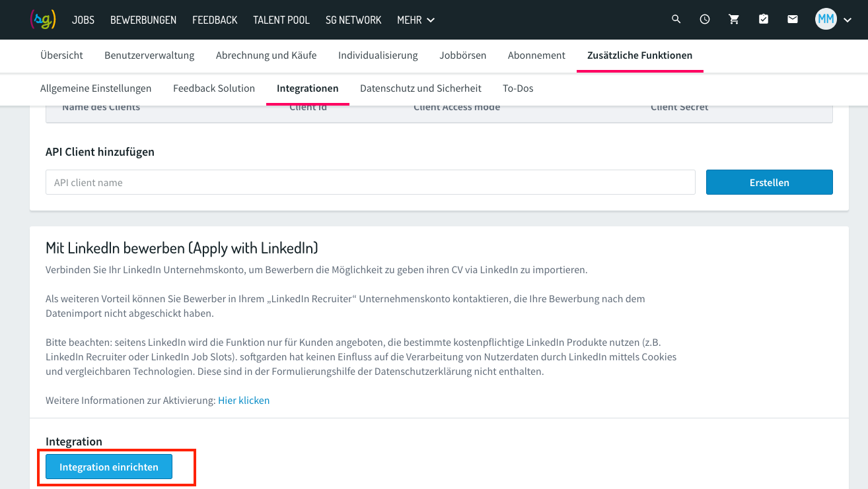
Task: Click the Integration einrichten button
Action: pos(109,467)
